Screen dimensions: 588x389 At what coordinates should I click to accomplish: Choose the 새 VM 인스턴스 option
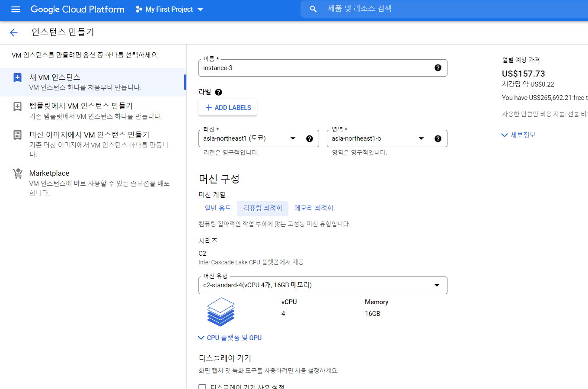tap(93, 82)
